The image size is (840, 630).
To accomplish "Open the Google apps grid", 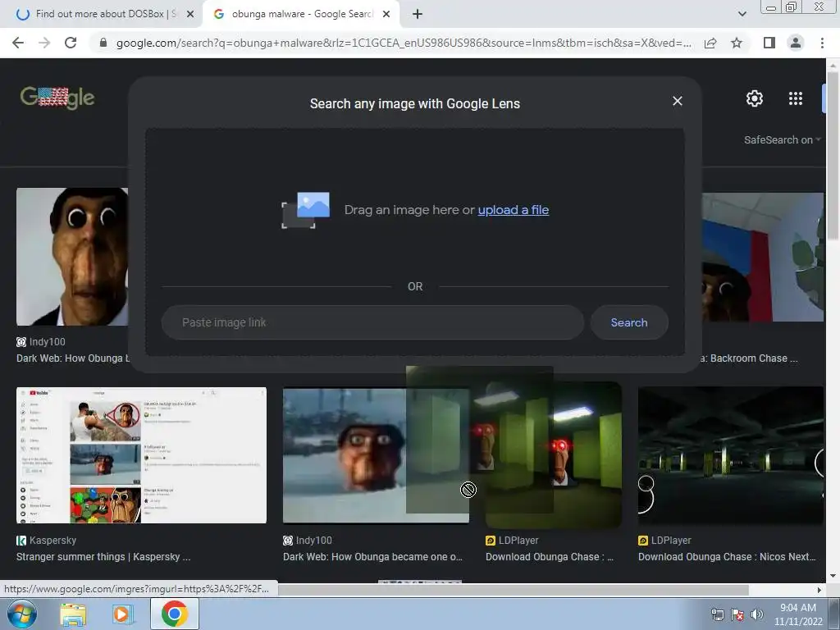I will click(795, 98).
